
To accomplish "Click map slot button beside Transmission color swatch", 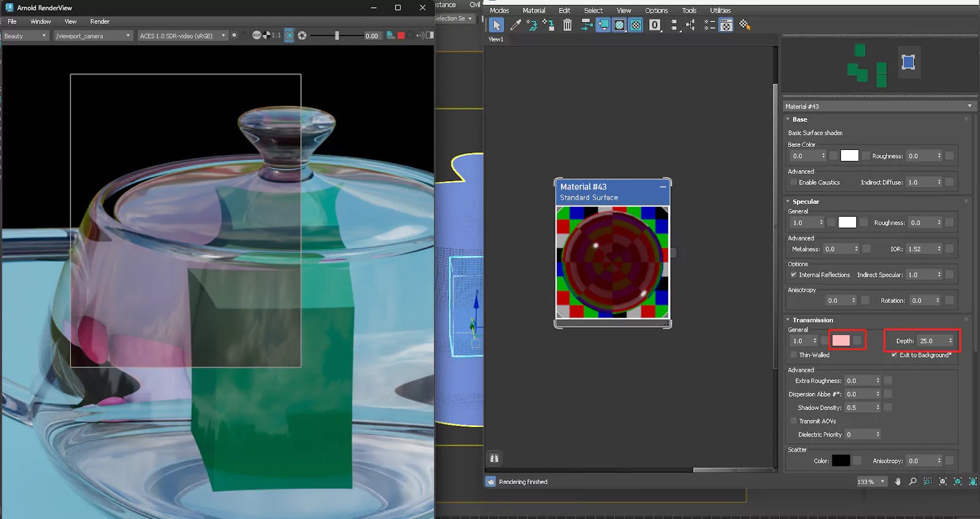I will tap(858, 340).
